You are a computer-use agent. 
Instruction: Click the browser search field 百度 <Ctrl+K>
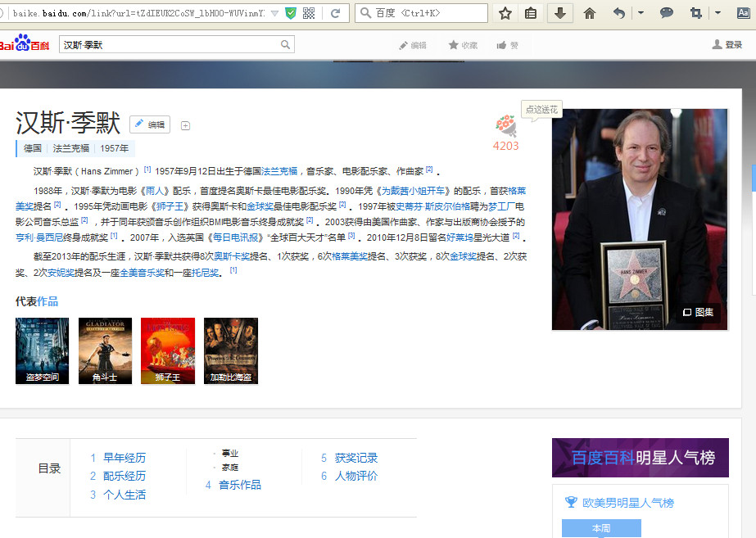[x=421, y=13]
